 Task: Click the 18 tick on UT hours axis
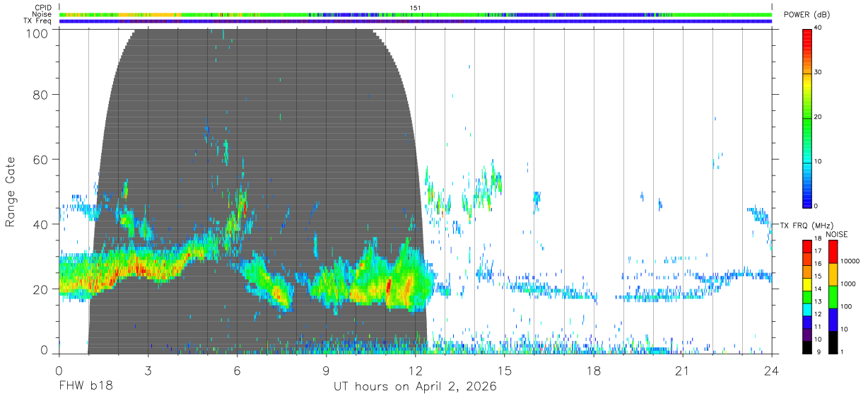pyautogui.click(x=593, y=371)
